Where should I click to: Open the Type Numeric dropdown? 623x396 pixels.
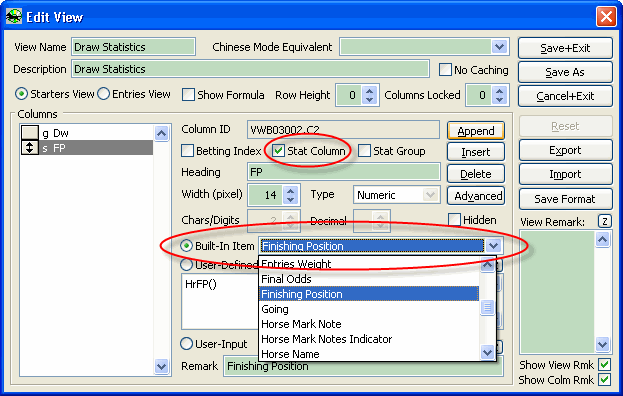[x=430, y=195]
